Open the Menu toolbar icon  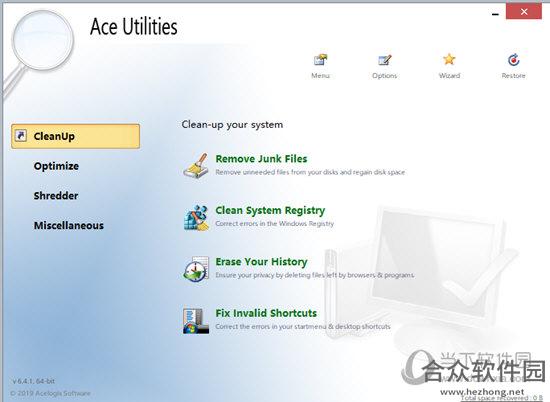coord(320,60)
